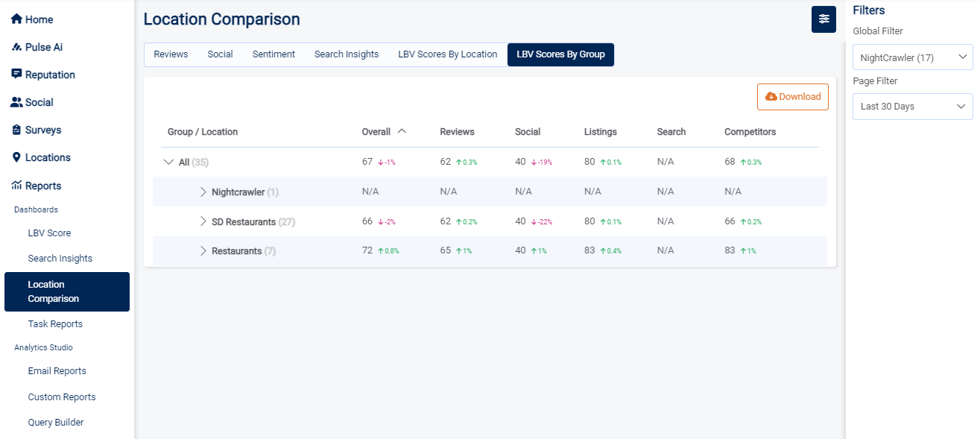Image resolution: width=980 pixels, height=439 pixels.
Task: Toggle the filters panel slider icon button
Action: click(823, 19)
